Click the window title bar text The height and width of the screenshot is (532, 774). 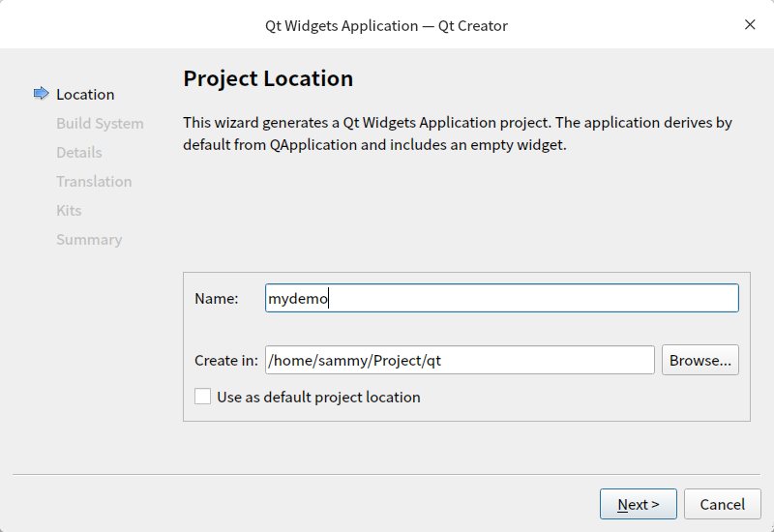tap(386, 25)
